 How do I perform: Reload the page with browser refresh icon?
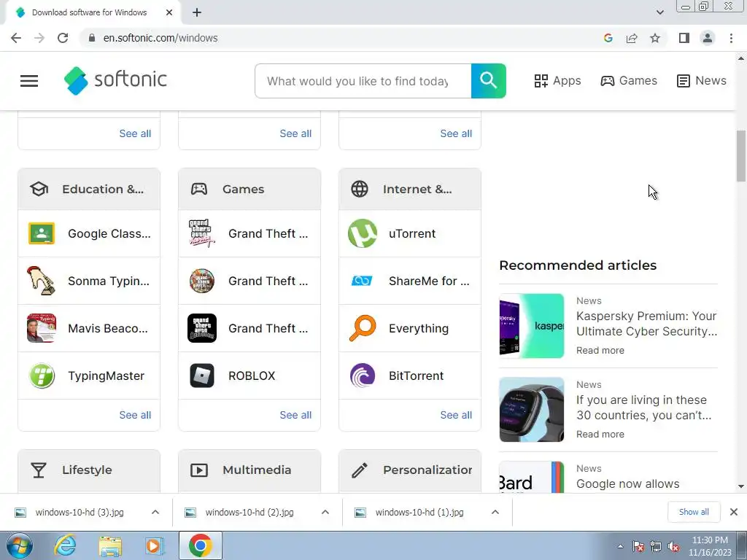point(63,38)
